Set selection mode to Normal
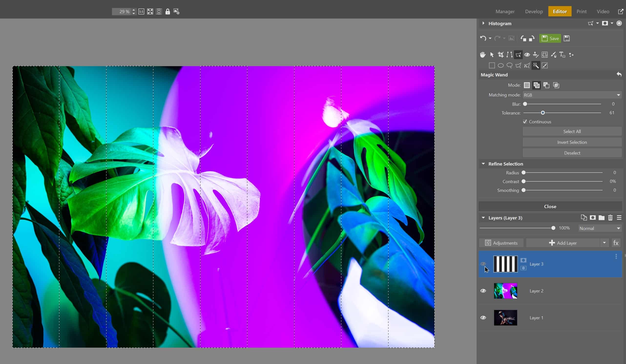This screenshot has height=364, width=626. click(527, 85)
